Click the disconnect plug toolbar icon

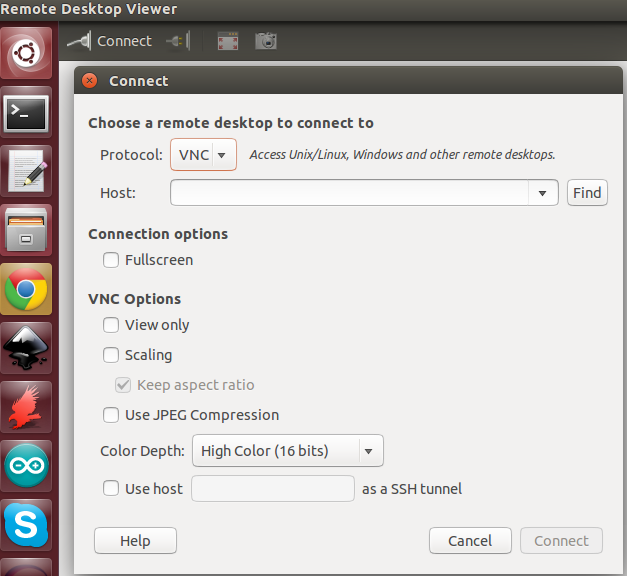click(177, 41)
